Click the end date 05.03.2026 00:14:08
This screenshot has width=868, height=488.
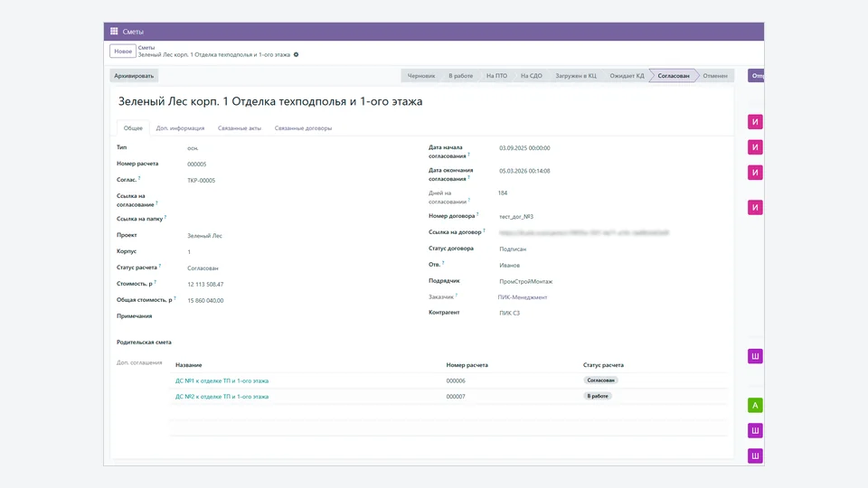524,171
